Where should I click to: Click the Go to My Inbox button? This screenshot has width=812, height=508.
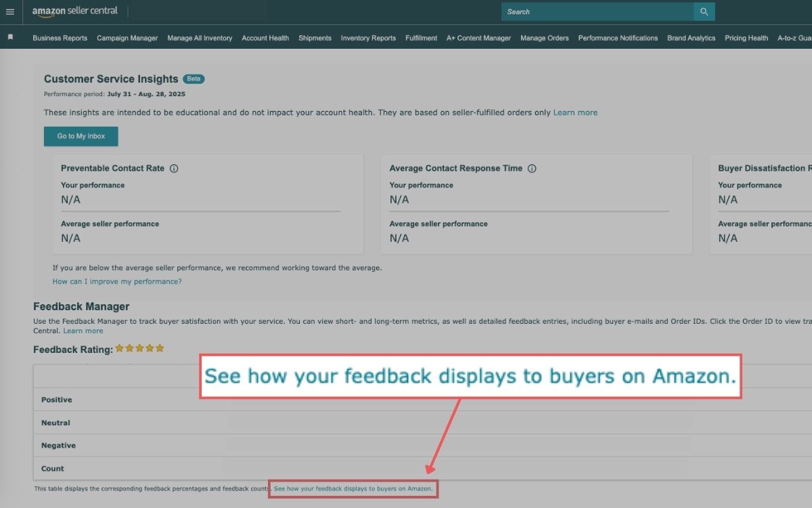coord(81,136)
